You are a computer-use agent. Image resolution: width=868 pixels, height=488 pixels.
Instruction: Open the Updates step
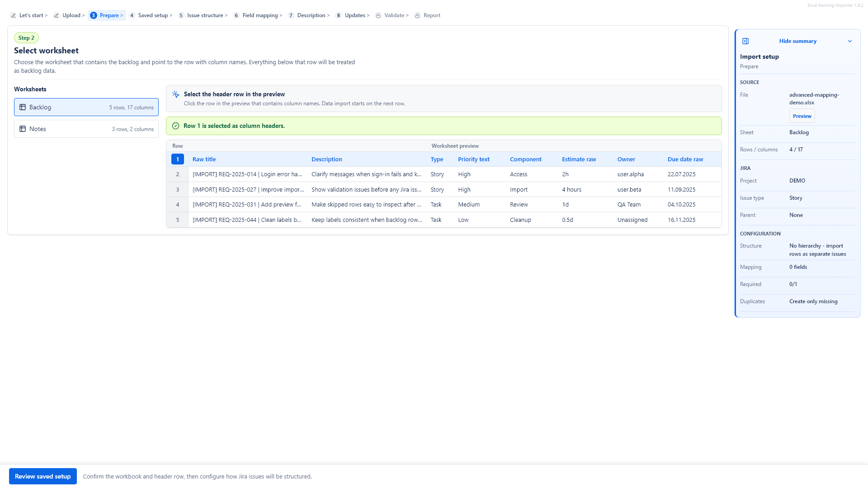[x=353, y=15]
